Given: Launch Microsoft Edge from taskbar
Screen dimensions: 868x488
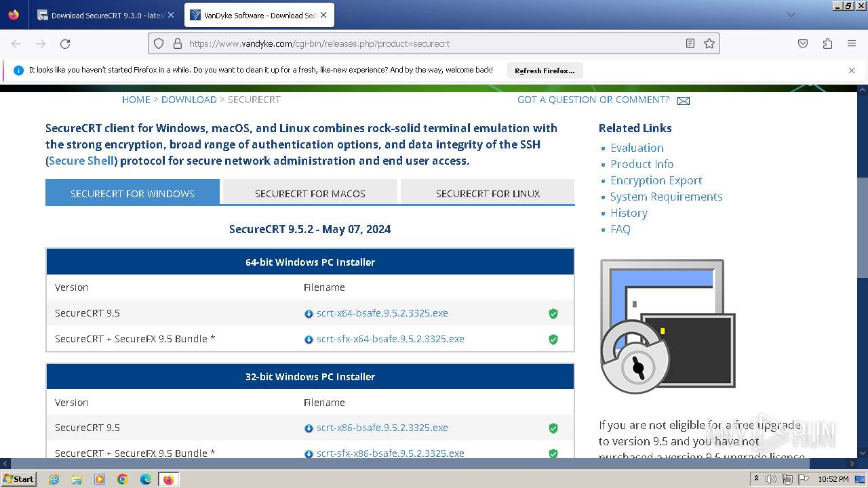Looking at the screenshot, I should [146, 479].
